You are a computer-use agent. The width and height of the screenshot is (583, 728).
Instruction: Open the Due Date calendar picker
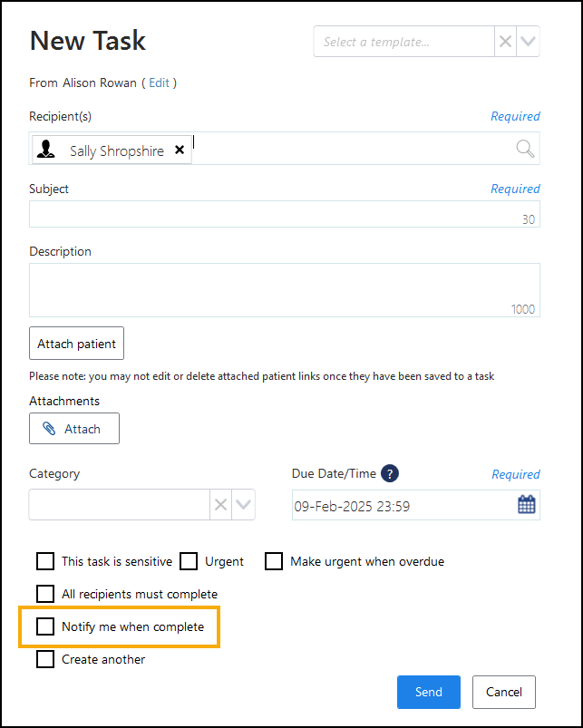coord(526,505)
